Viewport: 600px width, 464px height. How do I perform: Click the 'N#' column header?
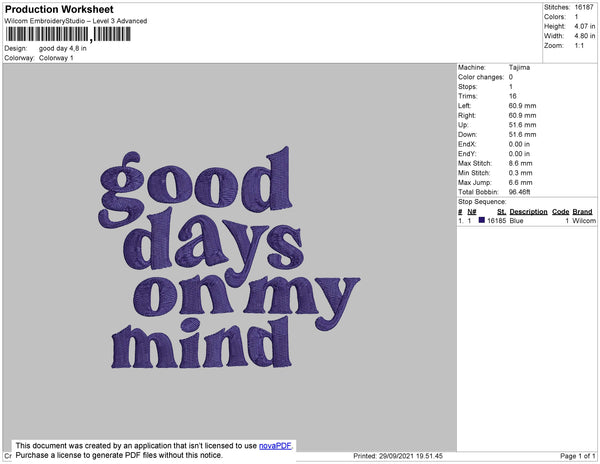point(472,212)
